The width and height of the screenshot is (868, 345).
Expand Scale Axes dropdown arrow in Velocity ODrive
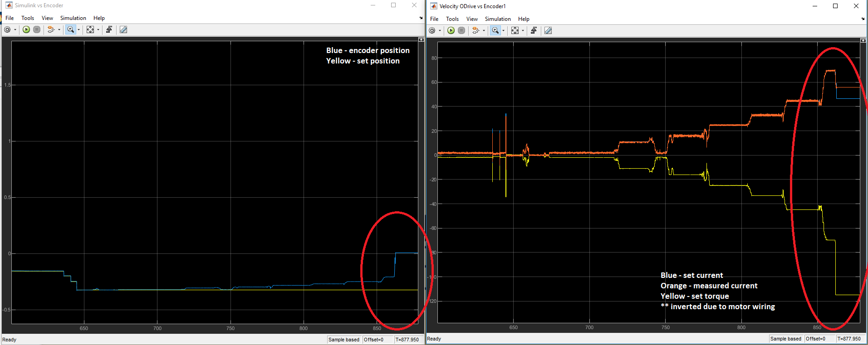point(523,31)
